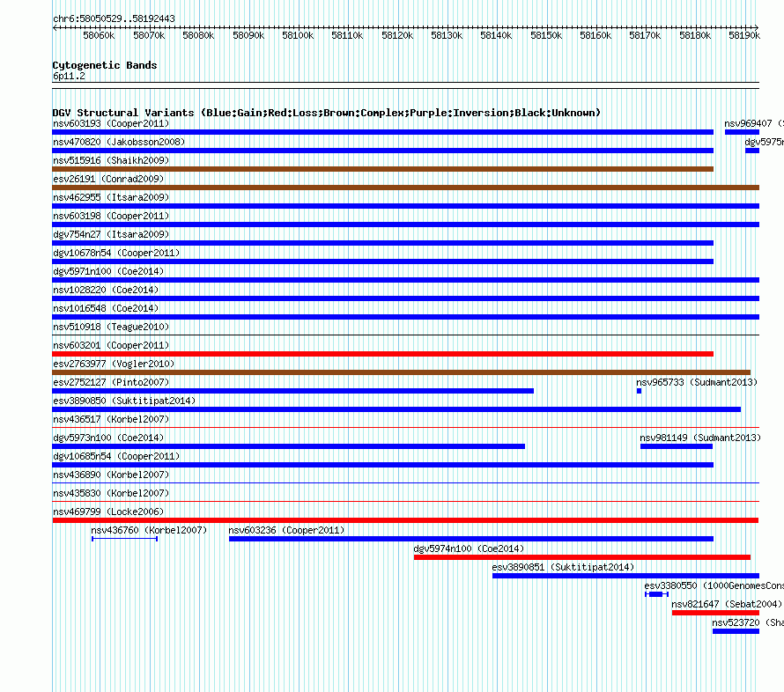
Task: Select the dgv10678n54 (Cooper2011) label
Action: point(116,253)
